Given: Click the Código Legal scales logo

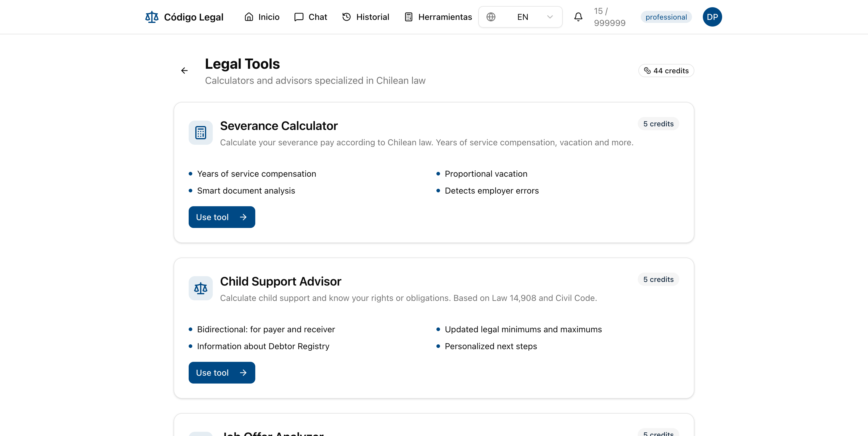Looking at the screenshot, I should 152,17.
